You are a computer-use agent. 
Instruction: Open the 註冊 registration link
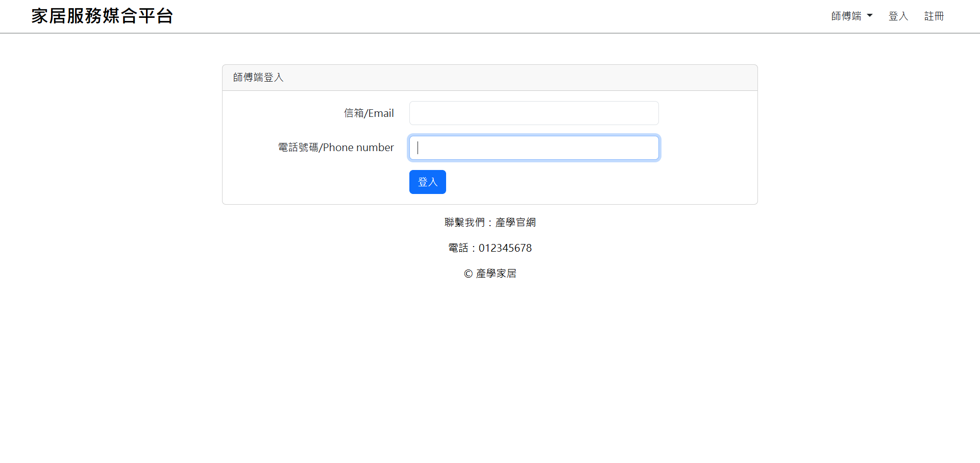click(x=934, y=16)
